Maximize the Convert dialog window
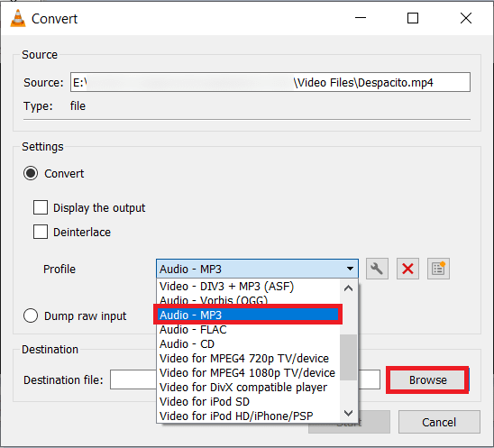The width and height of the screenshot is (494, 448). 413,18
